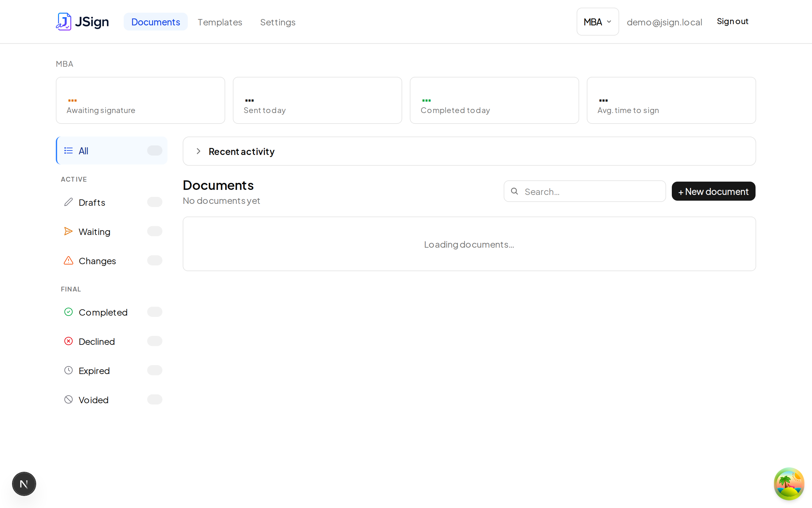Click the Sent today stat card
This screenshot has height=508, width=812.
[x=318, y=100]
